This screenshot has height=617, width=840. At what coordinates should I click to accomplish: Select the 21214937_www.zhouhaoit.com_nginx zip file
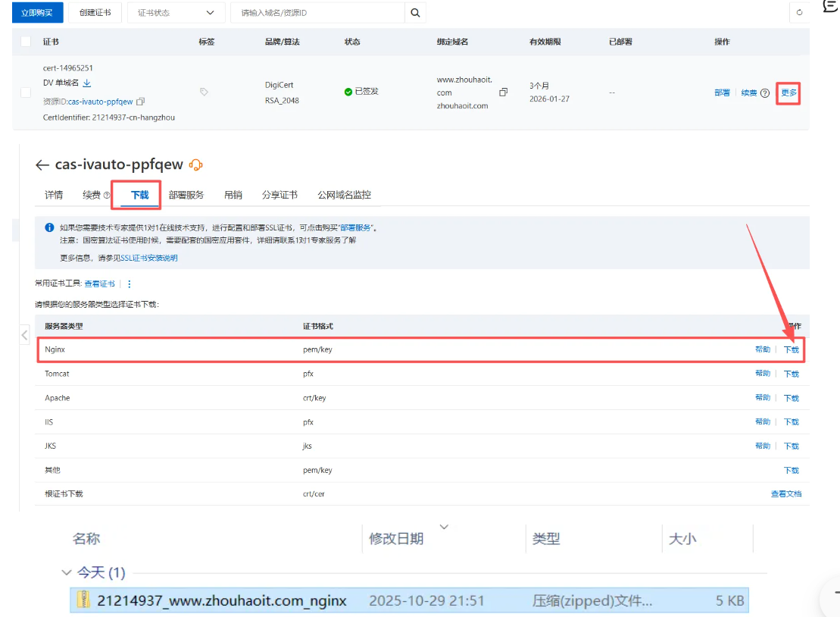tap(221, 600)
